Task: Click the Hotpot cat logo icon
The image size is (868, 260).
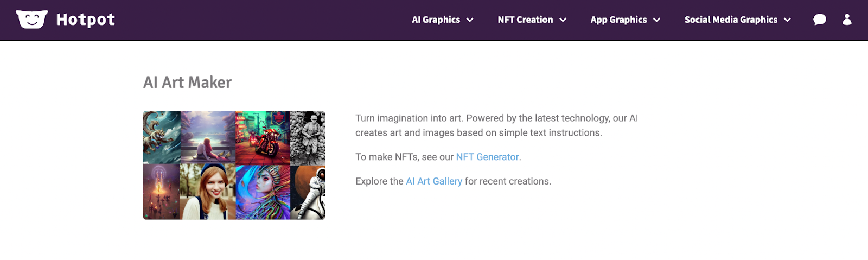Action: 31,20
